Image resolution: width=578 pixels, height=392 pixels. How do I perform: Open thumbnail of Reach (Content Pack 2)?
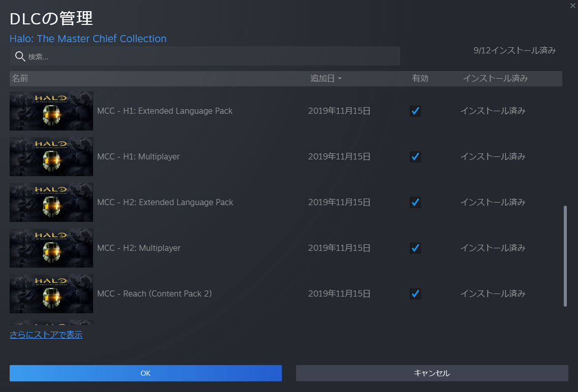point(51,293)
